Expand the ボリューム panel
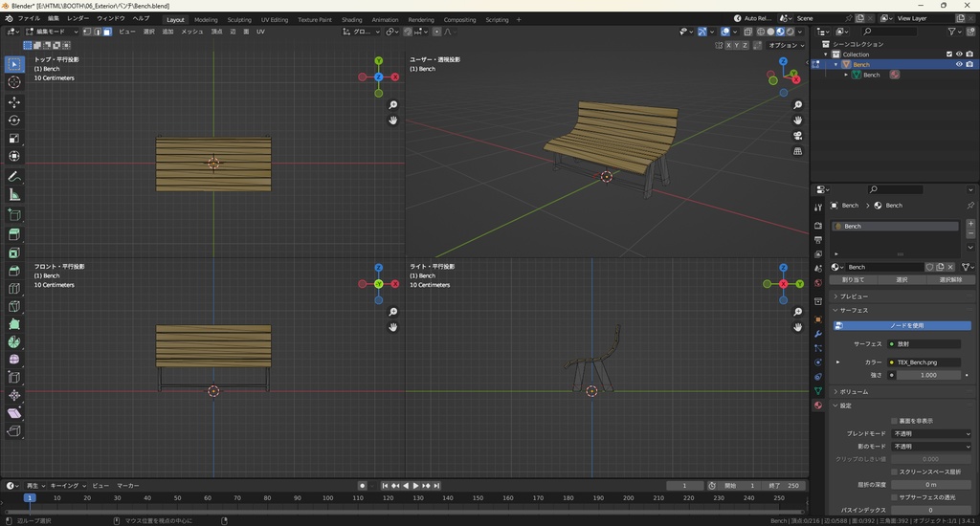Screen dimensions: 980x526 (855, 391)
